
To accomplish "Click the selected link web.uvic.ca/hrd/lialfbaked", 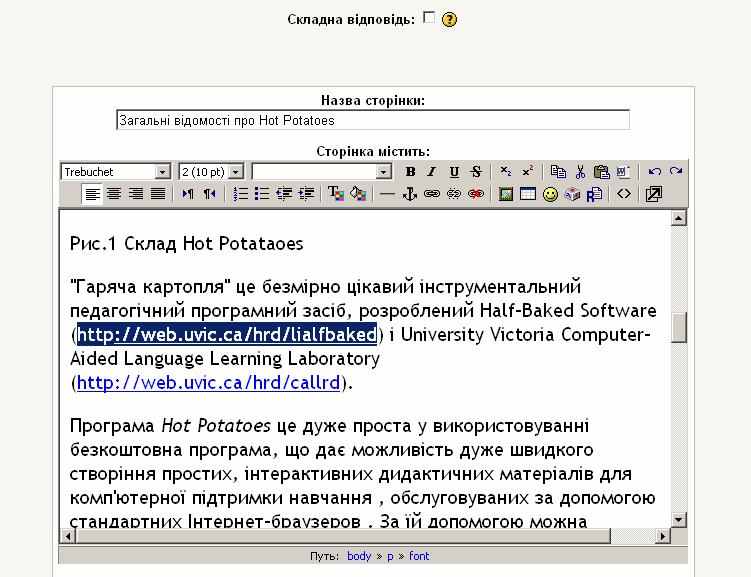I will (x=227, y=334).
